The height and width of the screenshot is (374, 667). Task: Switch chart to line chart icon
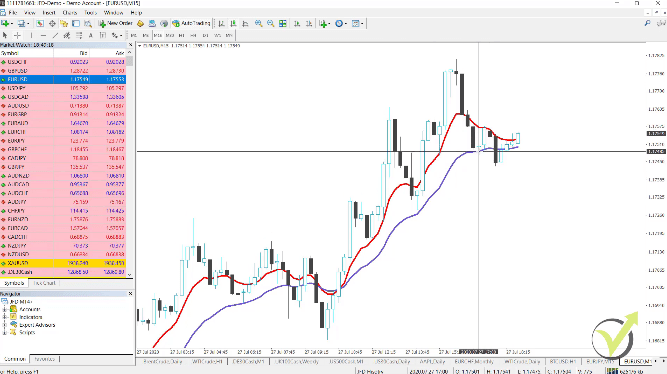tap(245, 23)
